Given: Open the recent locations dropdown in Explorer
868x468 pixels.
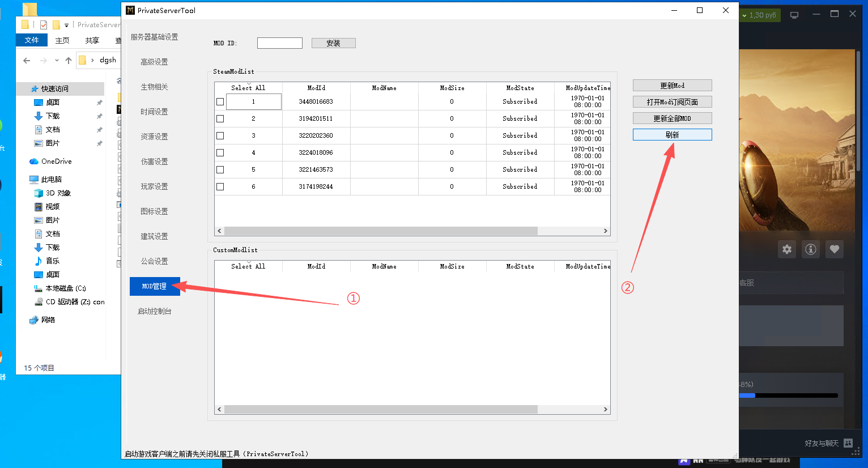Looking at the screenshot, I should tap(57, 60).
